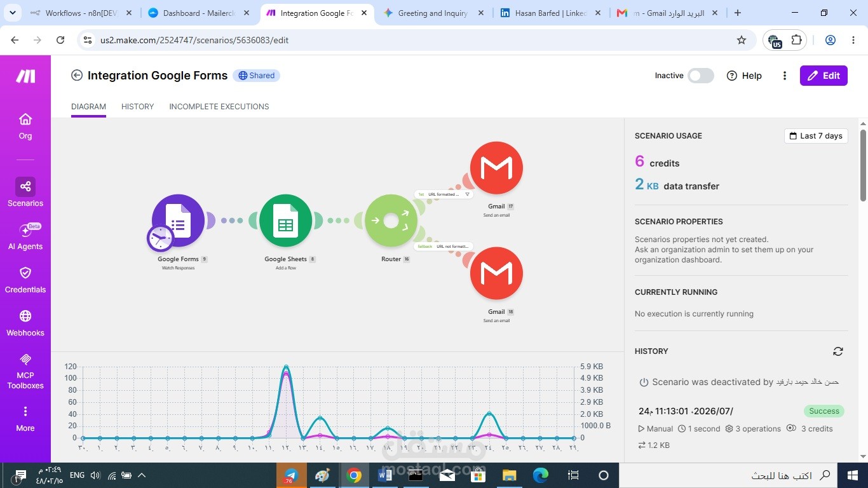Open the browser extensions puzzle icon
This screenshot has width=868, height=488.
point(796,40)
